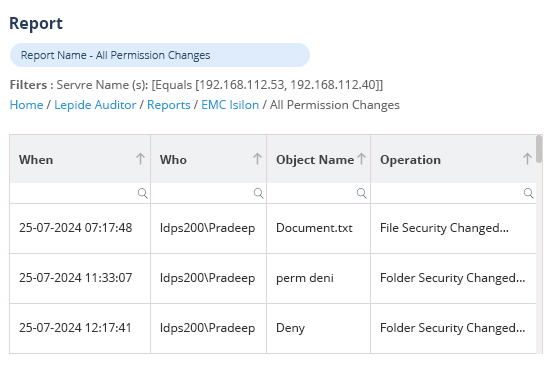The height and width of the screenshot is (380, 552).
Task: Click search icon in Object Name filter
Action: pos(362,193)
